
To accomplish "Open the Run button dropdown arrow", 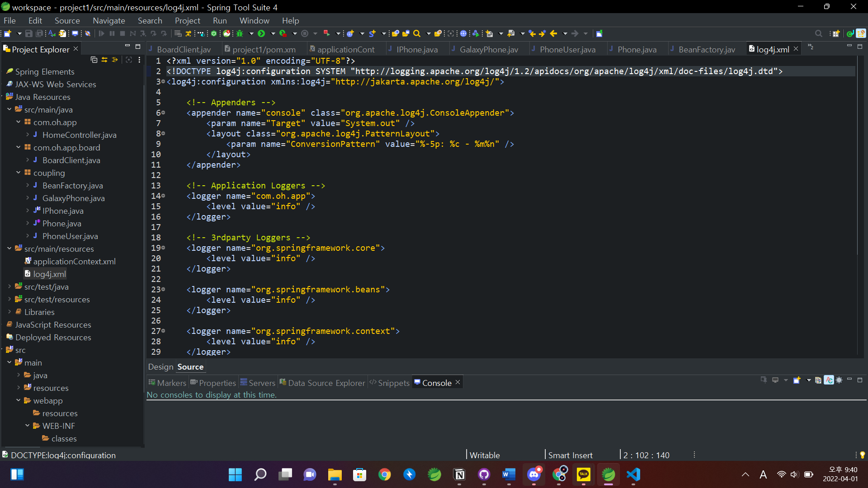I will click(273, 33).
